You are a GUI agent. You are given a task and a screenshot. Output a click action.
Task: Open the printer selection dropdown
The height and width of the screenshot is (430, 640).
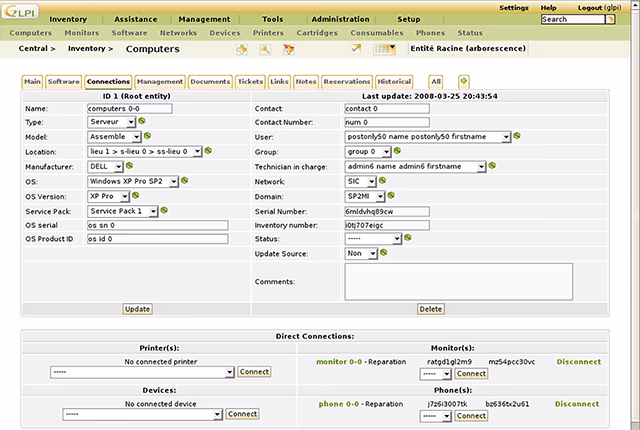(142, 372)
